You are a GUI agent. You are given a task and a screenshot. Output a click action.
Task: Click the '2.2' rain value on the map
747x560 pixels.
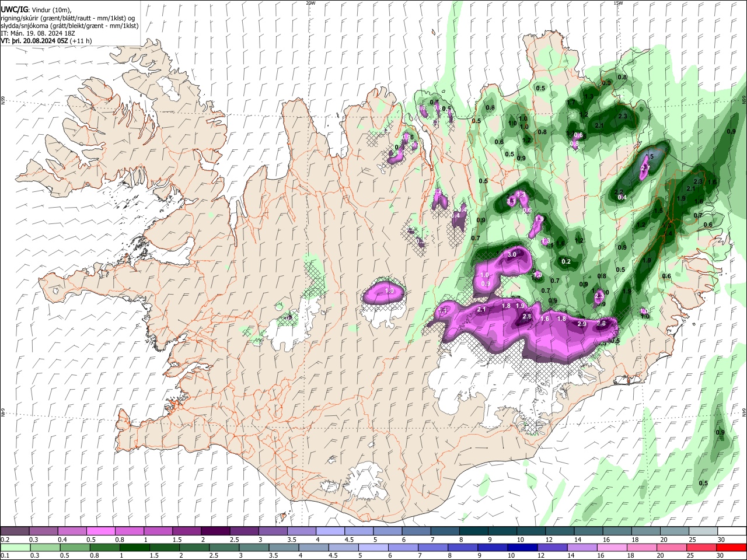pos(619,192)
